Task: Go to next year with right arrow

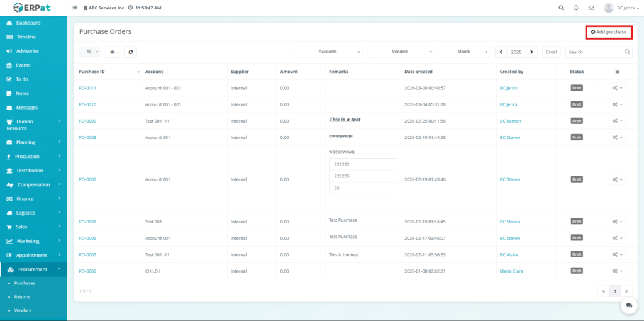Action: (532, 52)
